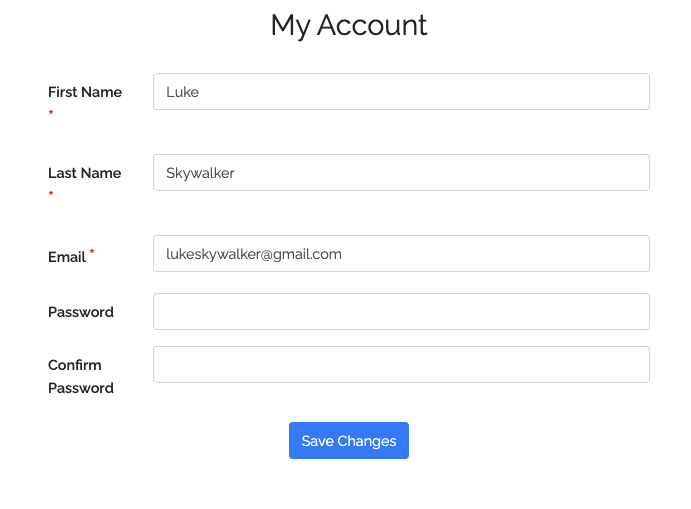Focus the Last Name text box

pos(400,173)
